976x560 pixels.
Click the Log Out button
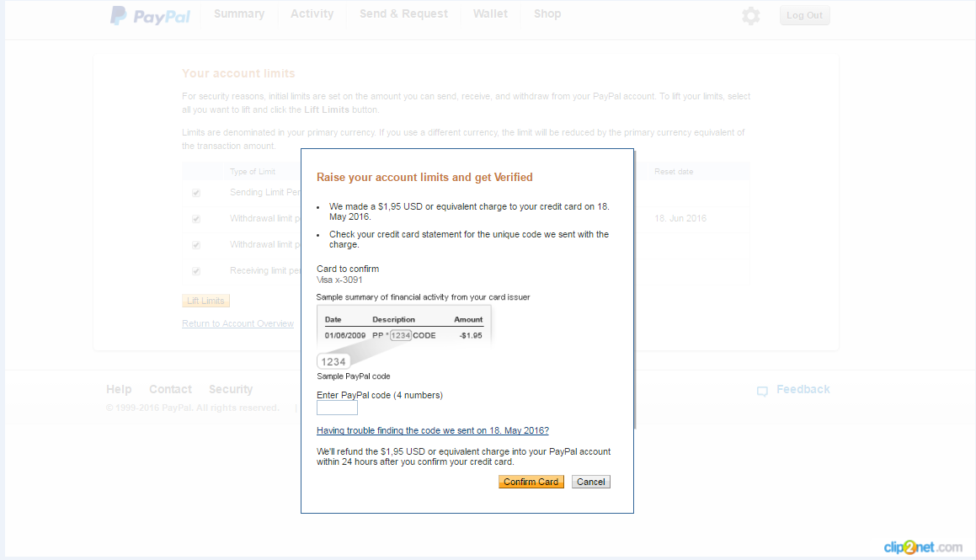pyautogui.click(x=804, y=15)
